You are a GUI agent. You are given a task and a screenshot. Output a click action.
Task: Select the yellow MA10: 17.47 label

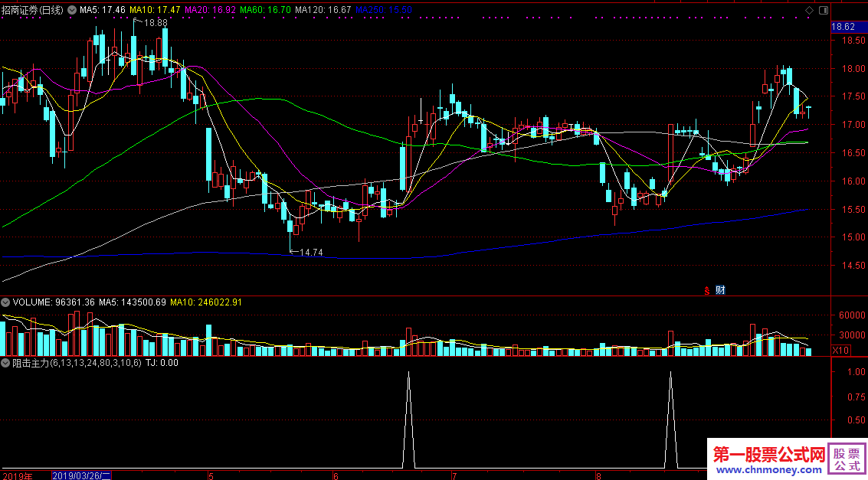point(155,10)
